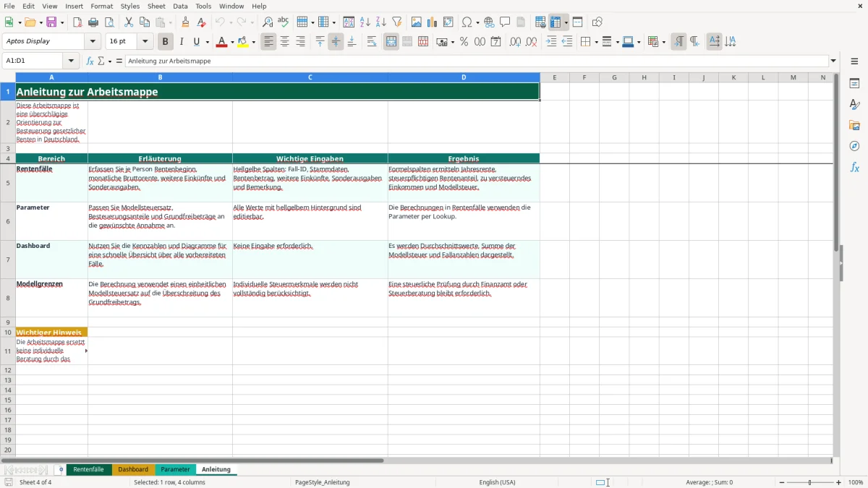This screenshot has height=488, width=868.
Task: Toggle Bold formatting
Action: (166, 42)
